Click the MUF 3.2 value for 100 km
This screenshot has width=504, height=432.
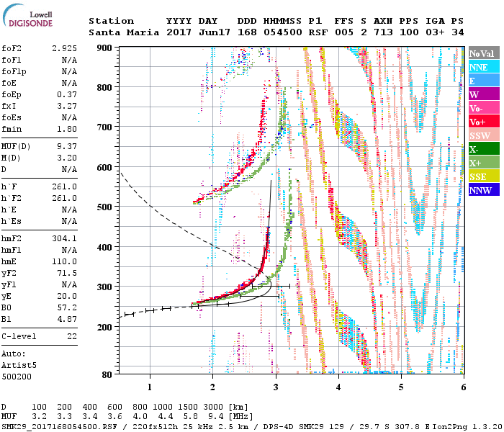[39, 417]
